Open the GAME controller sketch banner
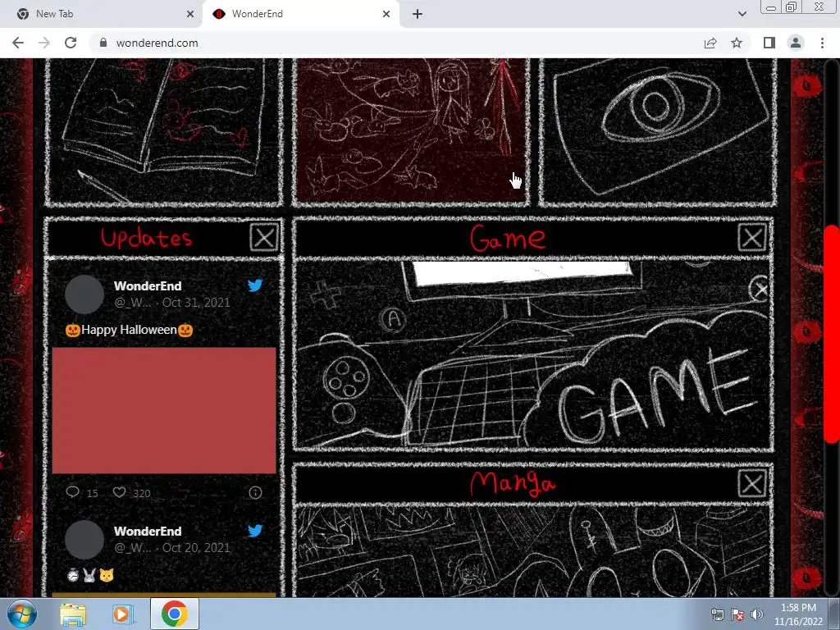840x630 pixels. [533, 354]
